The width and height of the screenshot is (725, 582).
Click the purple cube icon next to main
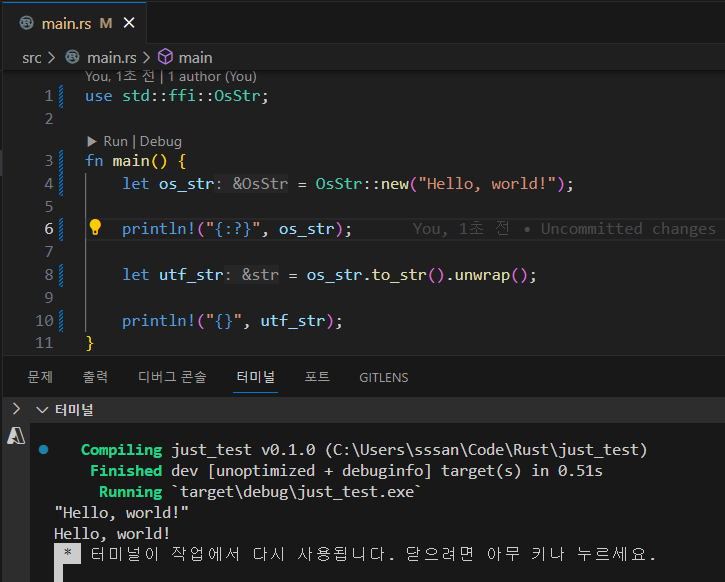(165, 57)
